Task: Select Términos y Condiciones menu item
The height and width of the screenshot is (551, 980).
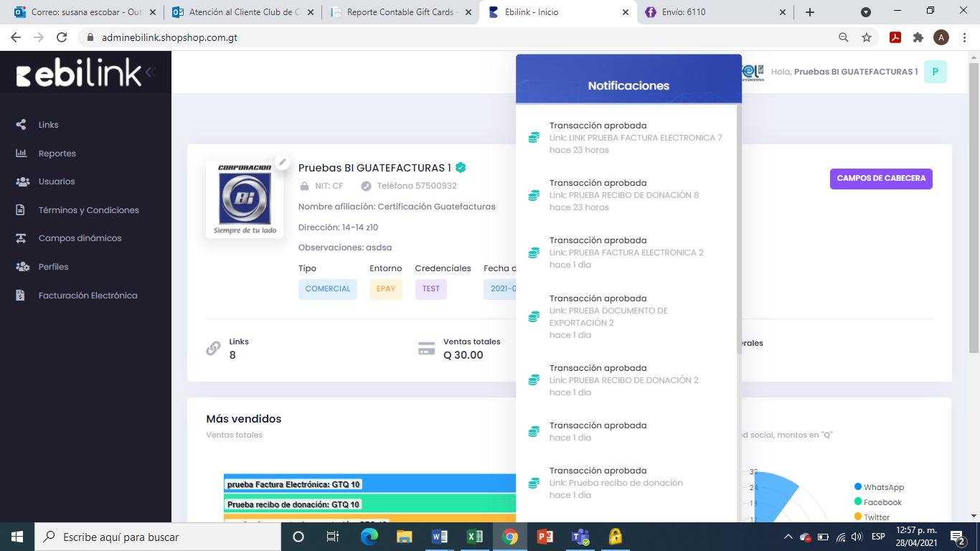Action: pyautogui.click(x=89, y=210)
